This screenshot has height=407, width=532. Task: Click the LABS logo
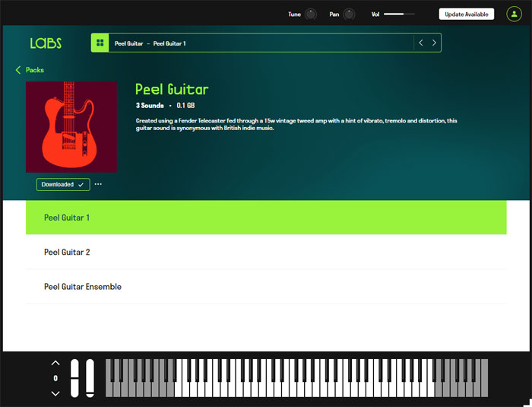(x=46, y=43)
